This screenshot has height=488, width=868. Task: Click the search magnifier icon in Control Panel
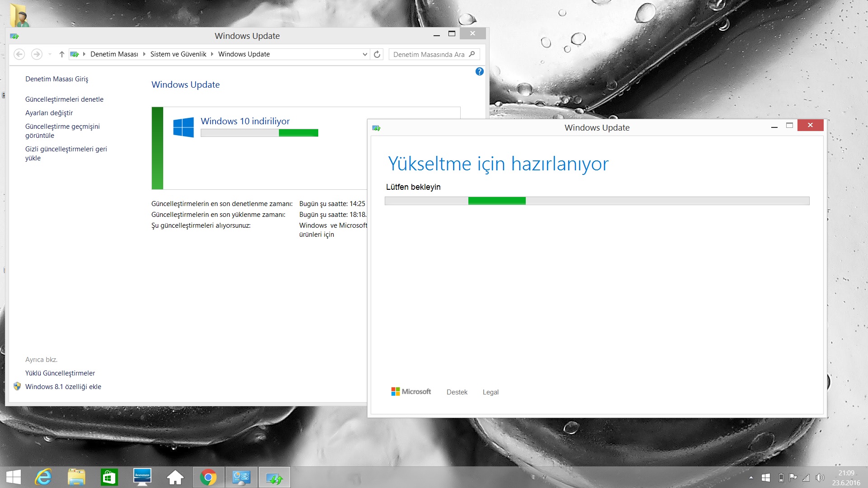click(472, 54)
